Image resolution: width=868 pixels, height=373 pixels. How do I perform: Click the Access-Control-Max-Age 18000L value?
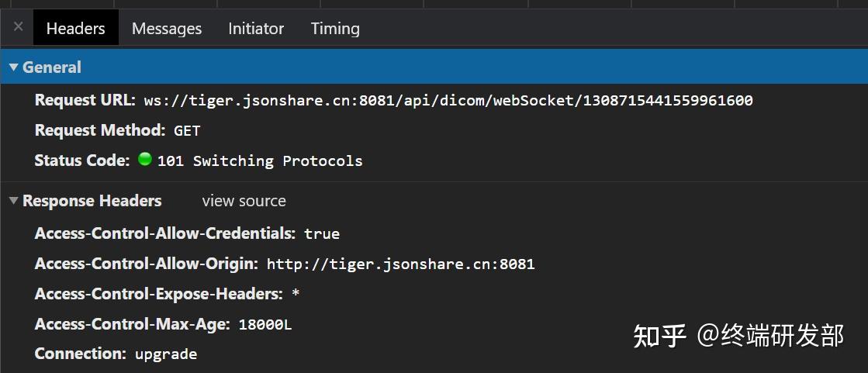click(x=265, y=324)
